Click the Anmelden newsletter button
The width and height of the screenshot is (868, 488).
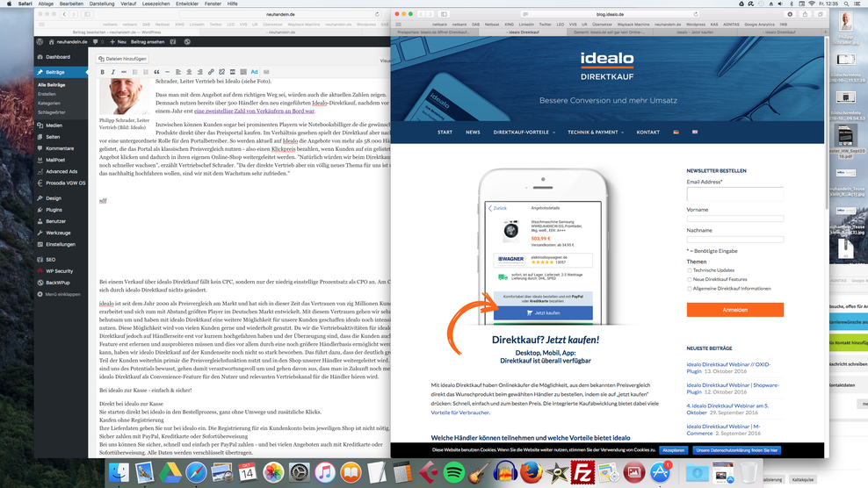coord(735,310)
